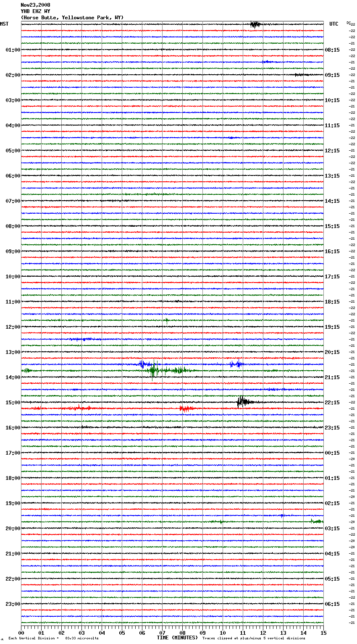Select the 13:00 MST time label
The width and height of the screenshot is (357, 644).
pos(13,352)
